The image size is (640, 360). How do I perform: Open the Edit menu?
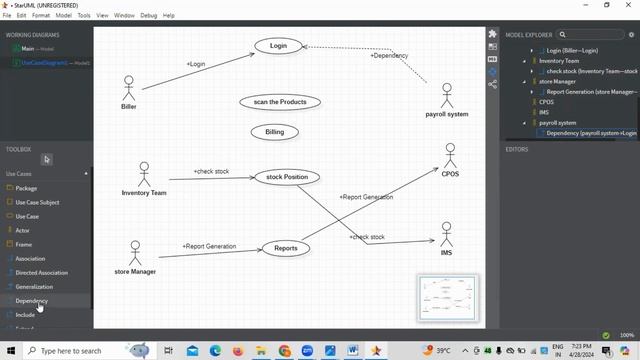point(21,16)
